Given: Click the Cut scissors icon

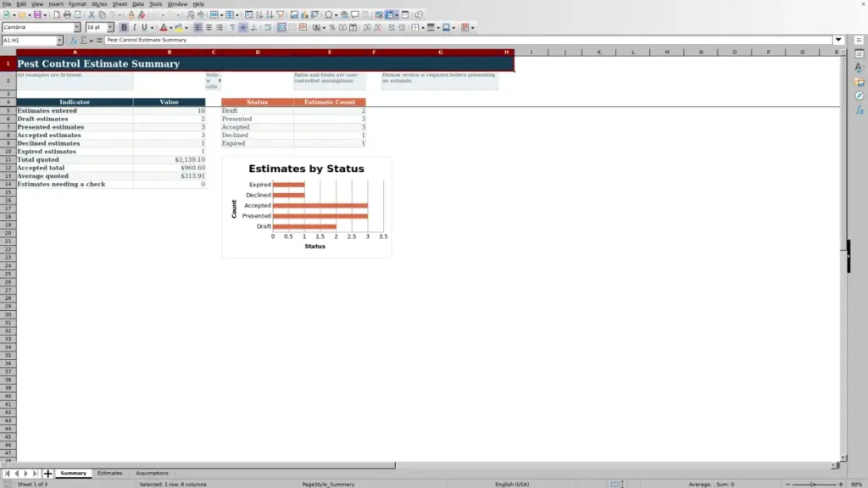Looking at the screenshot, I should point(92,14).
